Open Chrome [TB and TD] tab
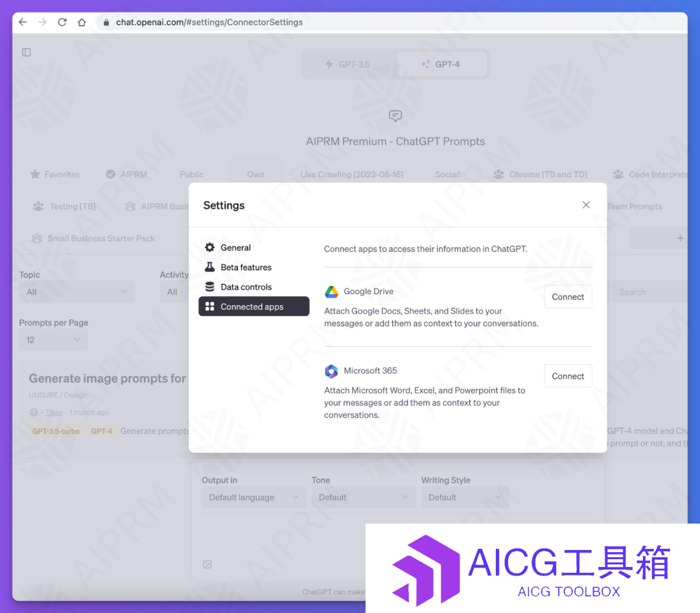The width and height of the screenshot is (700, 613). tap(540, 174)
